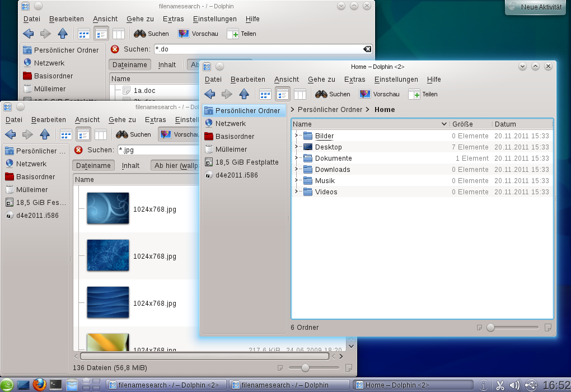Switch to the Home – Dolphin <2> taskbar entry

[x=413, y=385]
